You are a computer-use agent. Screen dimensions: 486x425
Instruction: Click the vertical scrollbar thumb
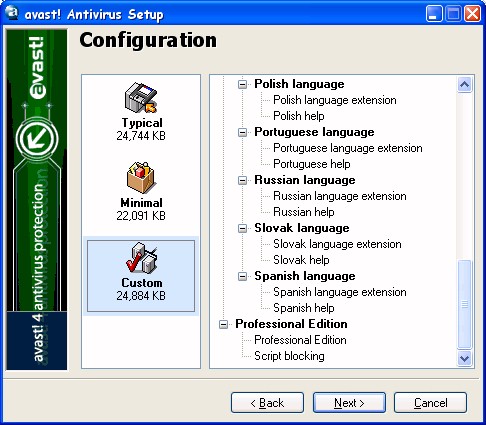click(464, 304)
